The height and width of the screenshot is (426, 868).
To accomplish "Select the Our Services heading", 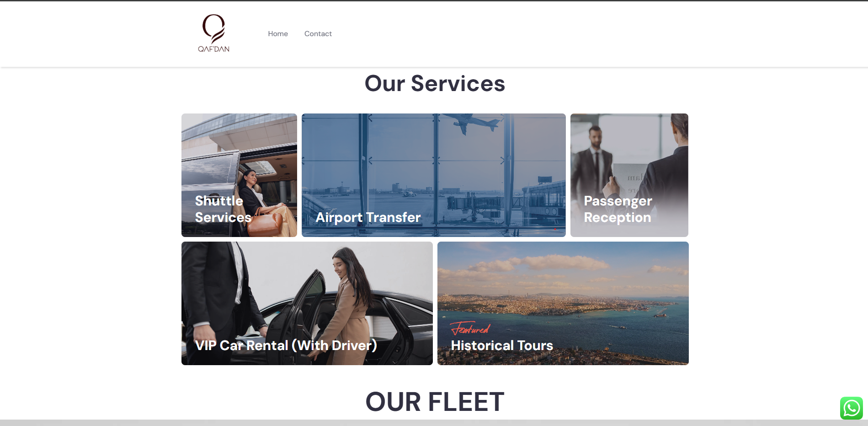I will pos(435,84).
